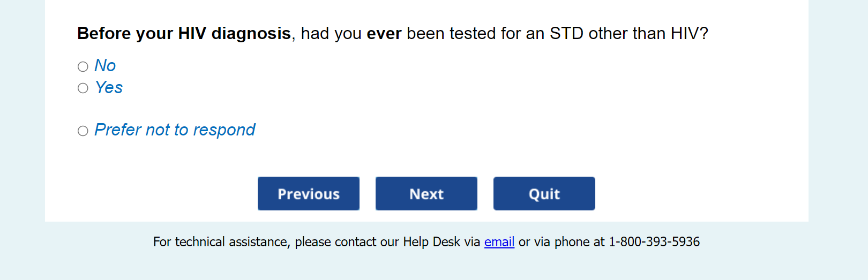868x280 pixels.
Task: Go back with the Previous button
Action: [308, 194]
